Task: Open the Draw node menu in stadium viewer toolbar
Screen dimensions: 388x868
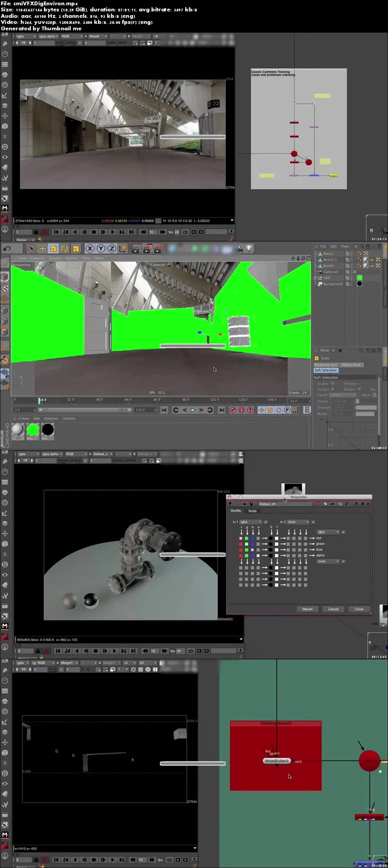Action: pos(5,44)
